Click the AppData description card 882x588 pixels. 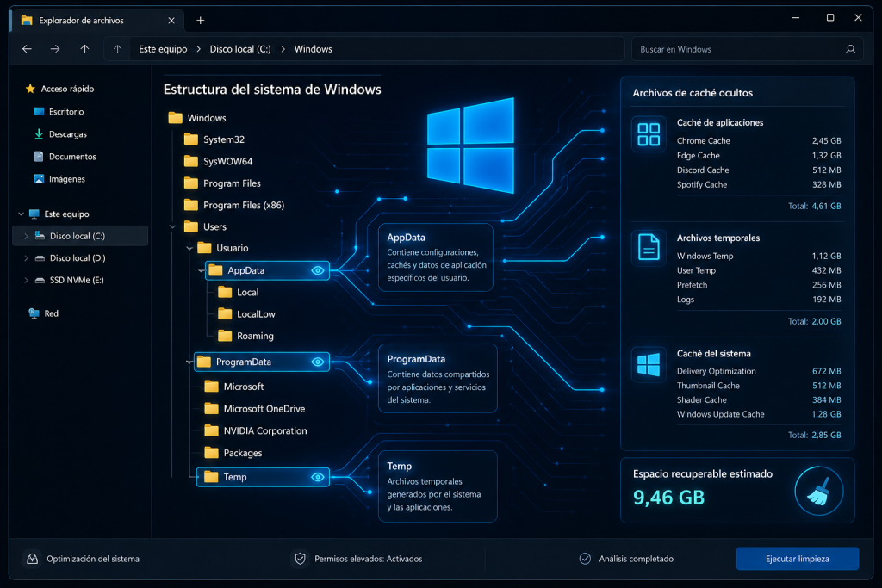436,257
